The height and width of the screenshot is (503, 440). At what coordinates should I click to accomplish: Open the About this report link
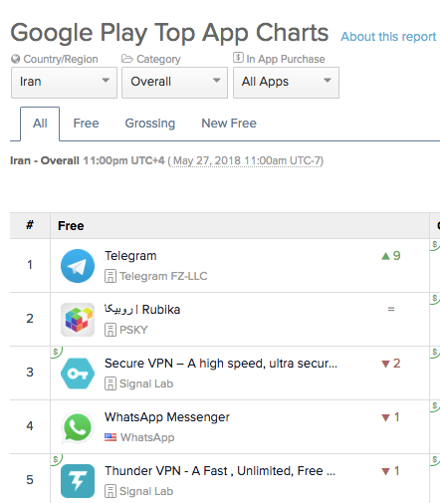(x=388, y=37)
